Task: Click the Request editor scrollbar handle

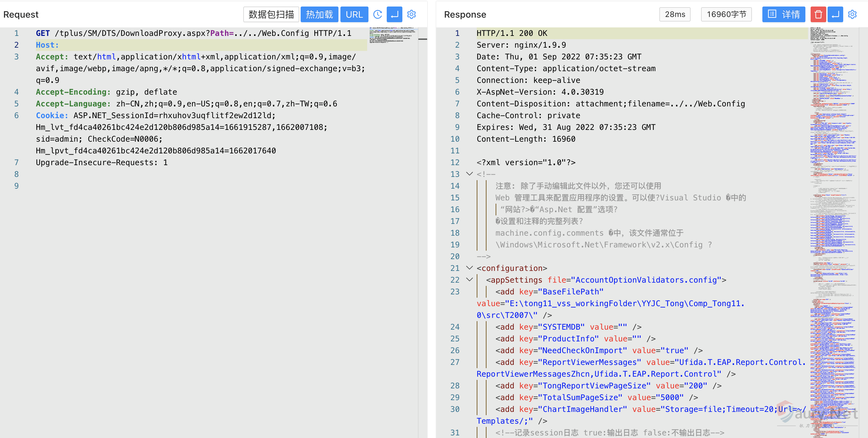Action: coord(423,39)
